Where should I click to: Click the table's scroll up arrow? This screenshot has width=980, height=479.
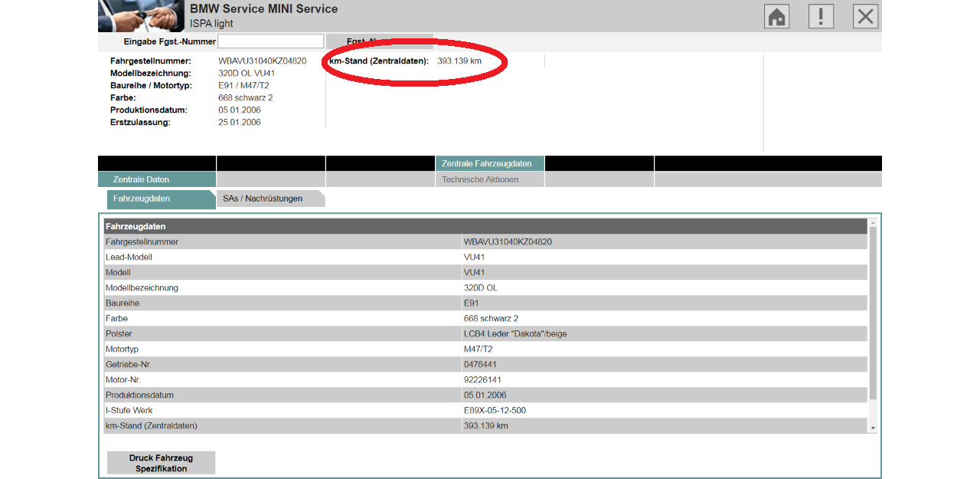tap(873, 223)
